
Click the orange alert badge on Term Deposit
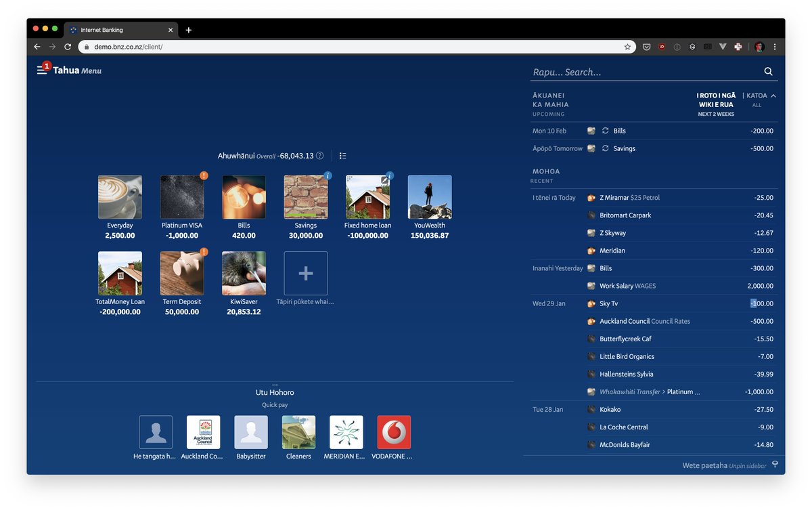204,252
